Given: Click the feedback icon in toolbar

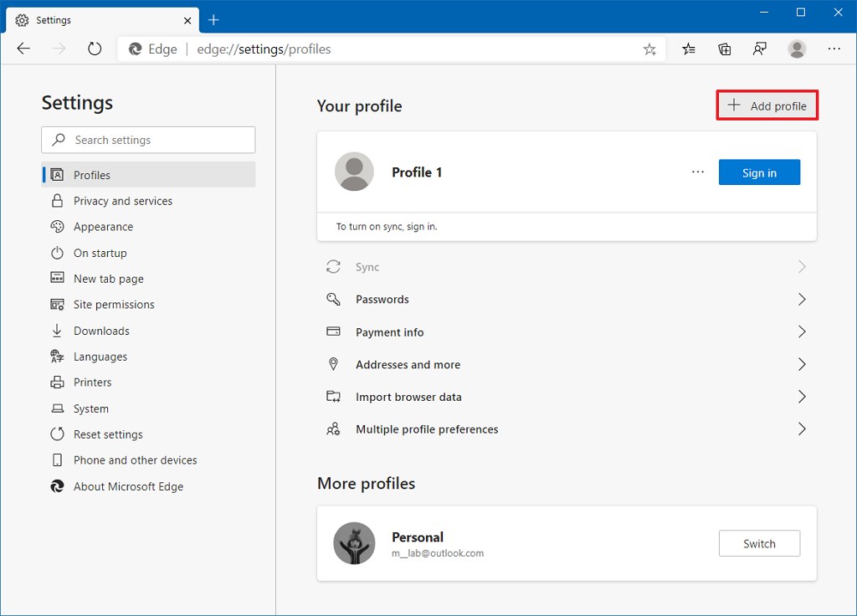Looking at the screenshot, I should click(x=760, y=49).
